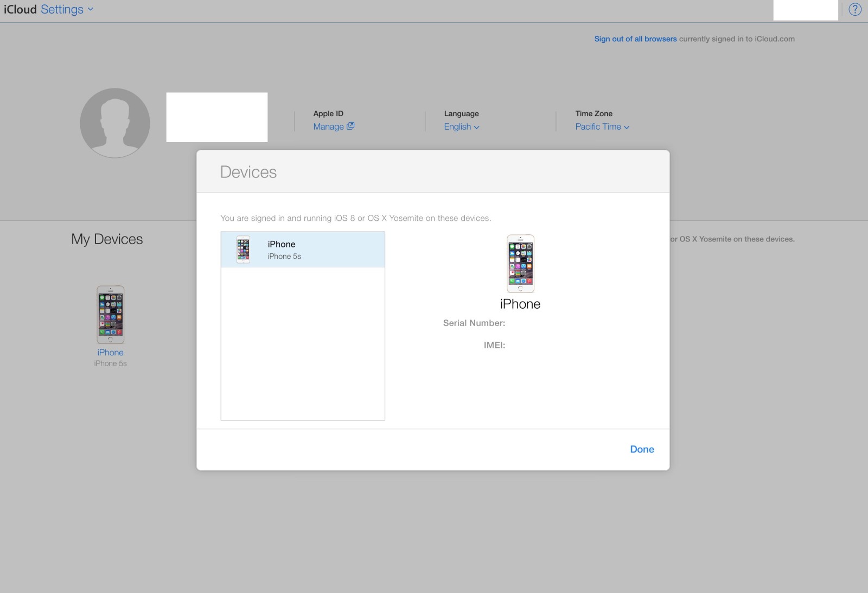Viewport: 868px width, 593px height.
Task: Select iPhone 5s row in device list
Action: [x=303, y=250]
